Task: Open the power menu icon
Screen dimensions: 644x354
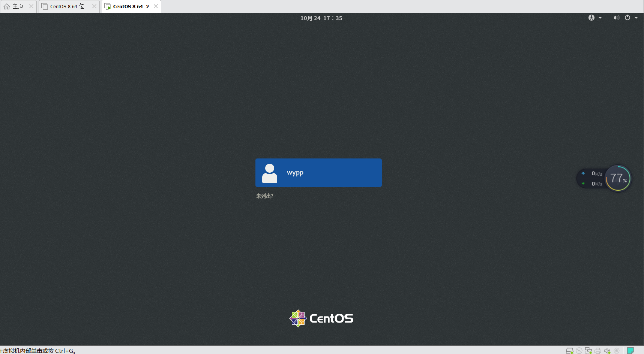Action: 627,18
